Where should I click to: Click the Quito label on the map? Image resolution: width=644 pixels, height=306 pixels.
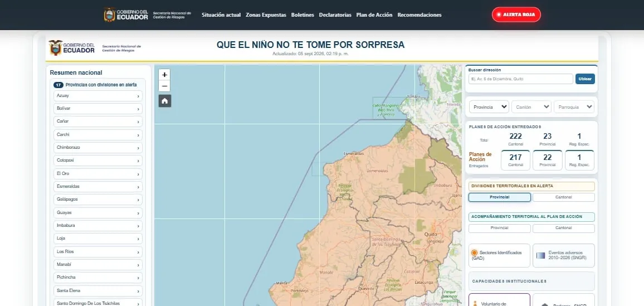[430, 234]
